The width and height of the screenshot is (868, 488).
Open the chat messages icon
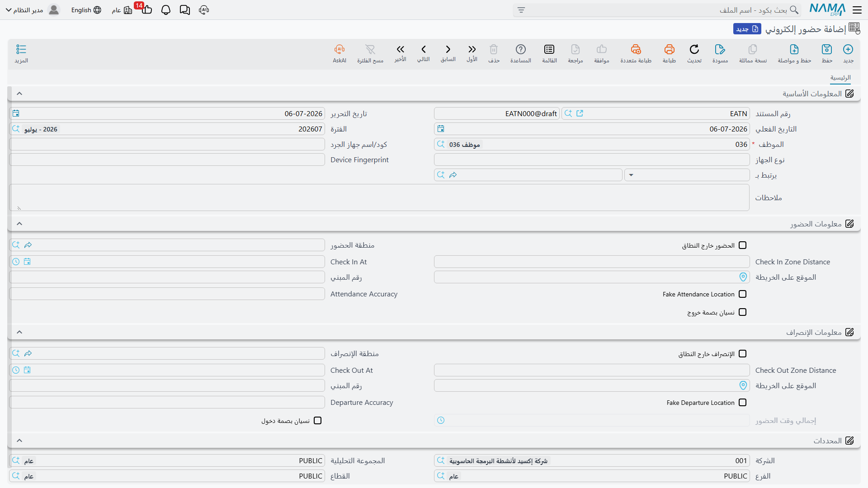[185, 10]
